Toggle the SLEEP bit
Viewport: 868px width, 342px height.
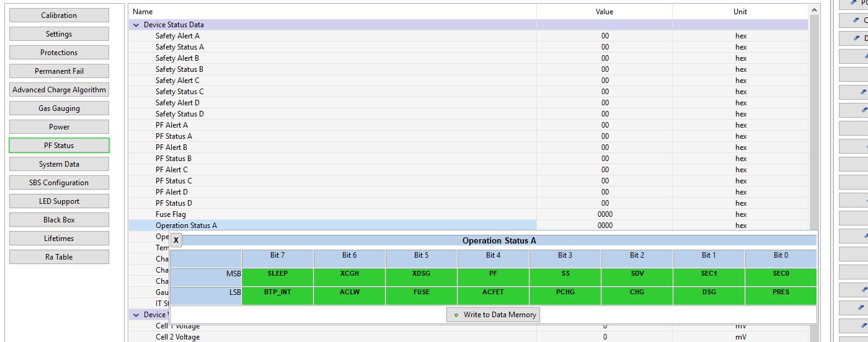click(278, 276)
